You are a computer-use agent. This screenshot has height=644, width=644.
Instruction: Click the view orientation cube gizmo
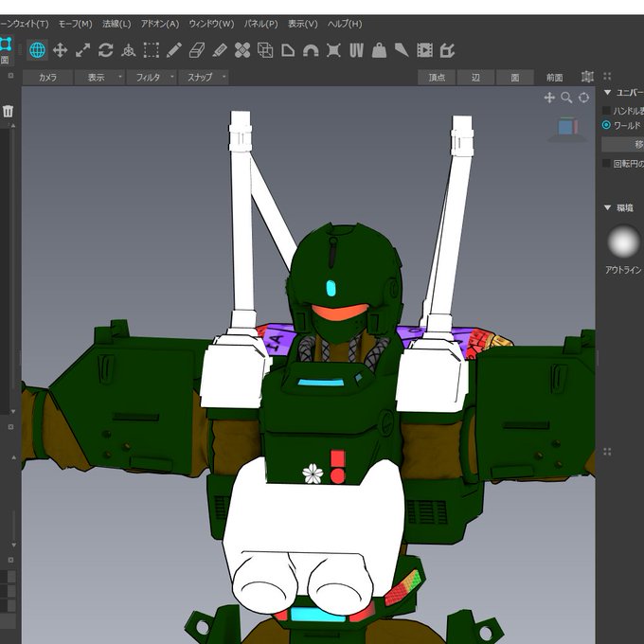point(567,129)
